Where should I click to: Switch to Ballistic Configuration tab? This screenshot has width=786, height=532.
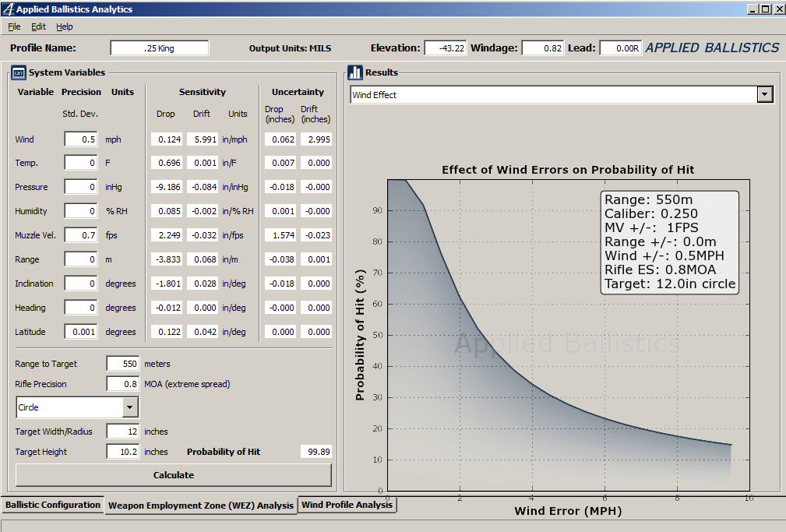(53, 505)
